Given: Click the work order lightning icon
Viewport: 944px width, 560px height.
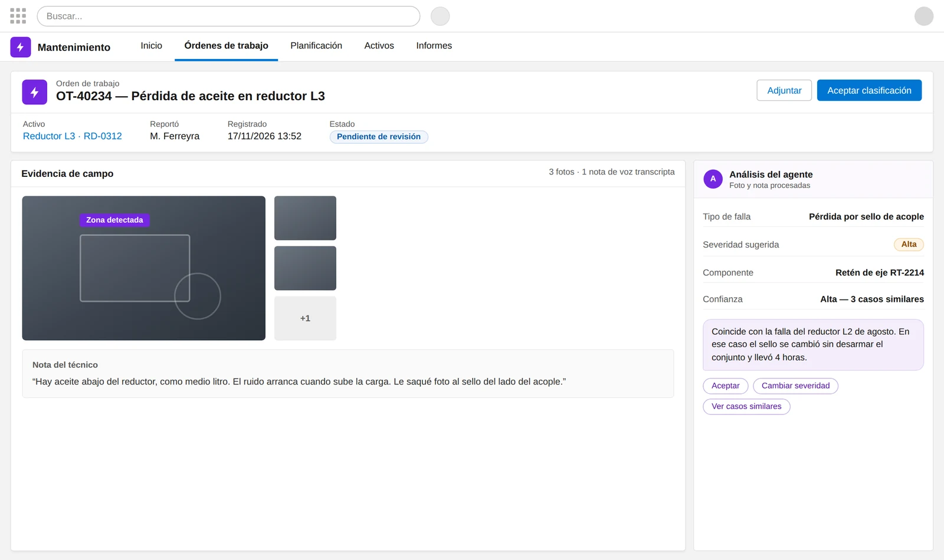Looking at the screenshot, I should click(x=35, y=92).
